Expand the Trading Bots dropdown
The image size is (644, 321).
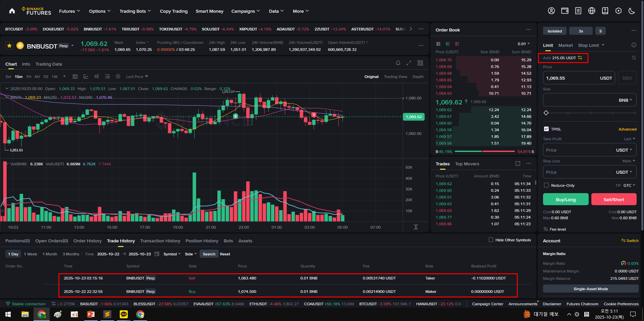(x=135, y=11)
